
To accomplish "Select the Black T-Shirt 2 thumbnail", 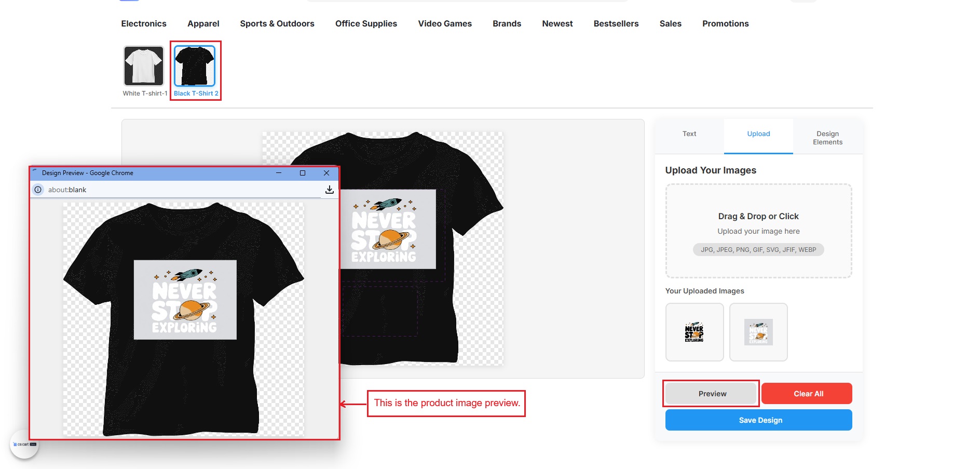I will [195, 66].
